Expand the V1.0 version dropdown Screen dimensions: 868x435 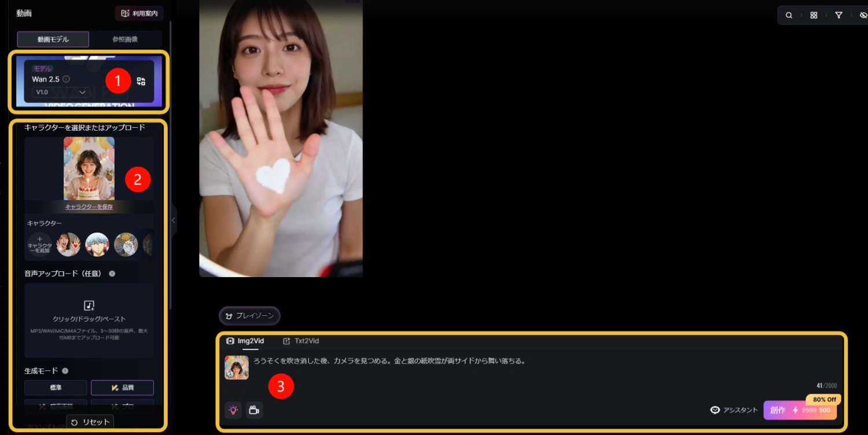pos(61,92)
